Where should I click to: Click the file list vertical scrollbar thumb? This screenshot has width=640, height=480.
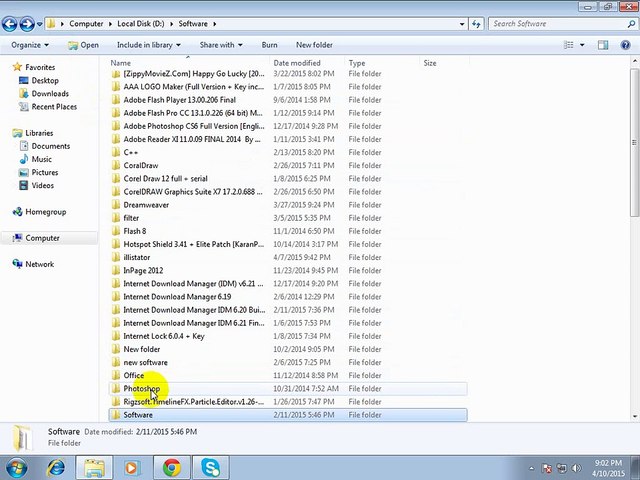point(634,143)
